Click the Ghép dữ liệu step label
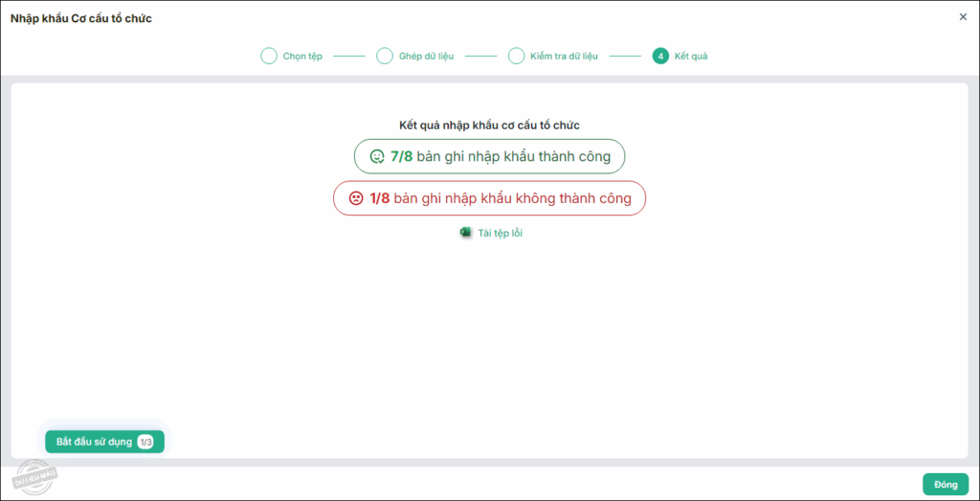The width and height of the screenshot is (980, 501). click(426, 57)
